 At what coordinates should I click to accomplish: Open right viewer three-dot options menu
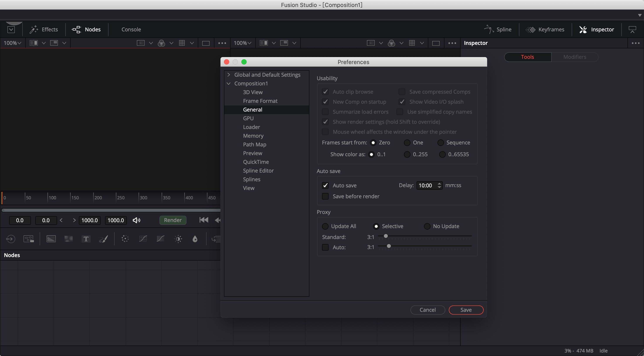pyautogui.click(x=452, y=43)
